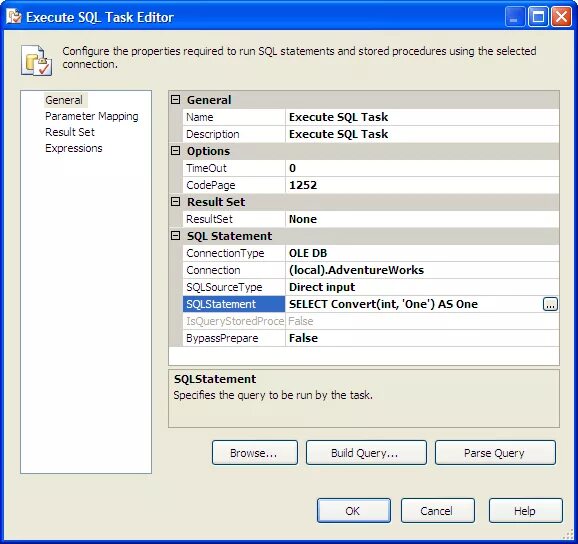The image size is (578, 544).
Task: Click the ellipsis button beside SQLStatement value
Action: tap(550, 304)
